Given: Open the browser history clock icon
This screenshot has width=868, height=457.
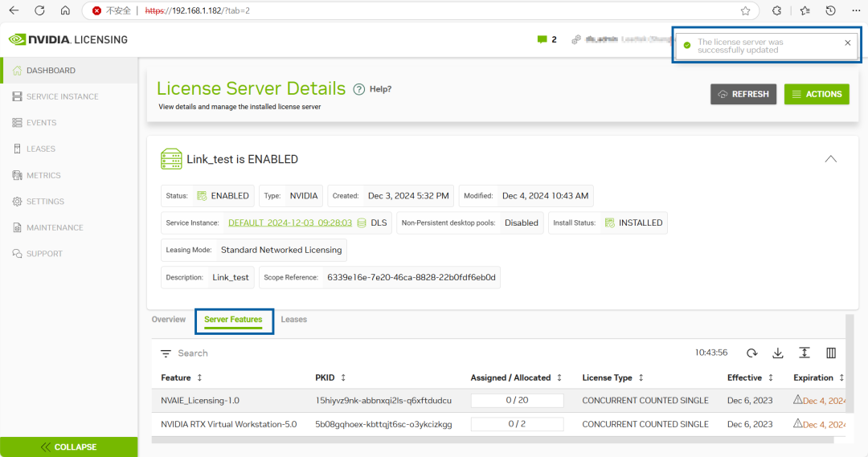Looking at the screenshot, I should (x=830, y=10).
